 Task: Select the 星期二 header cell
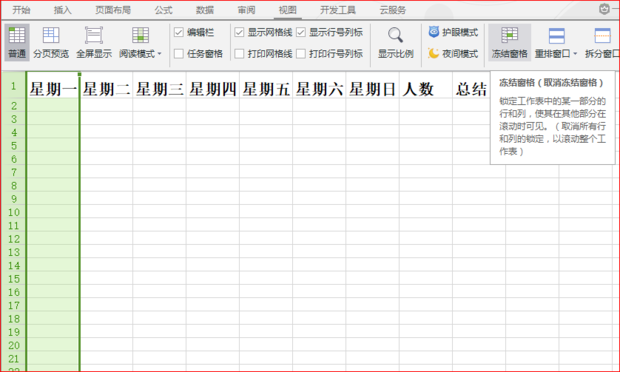[x=106, y=85]
